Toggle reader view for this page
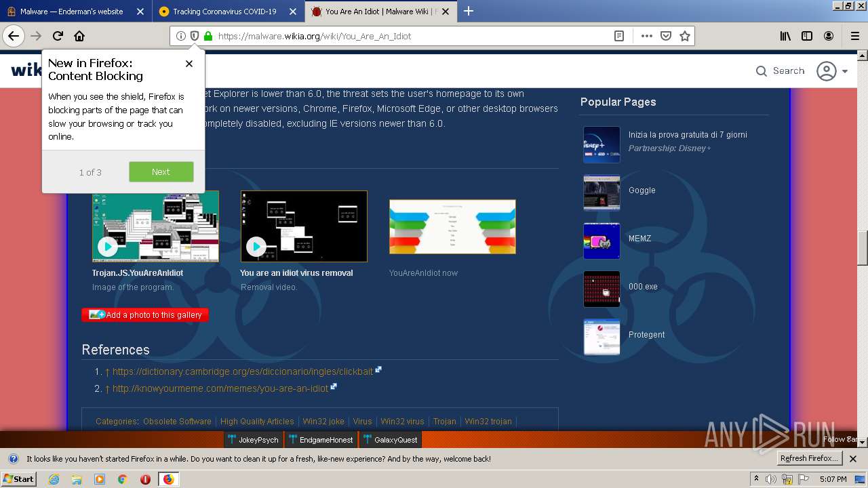Viewport: 868px width, 488px height. click(619, 36)
